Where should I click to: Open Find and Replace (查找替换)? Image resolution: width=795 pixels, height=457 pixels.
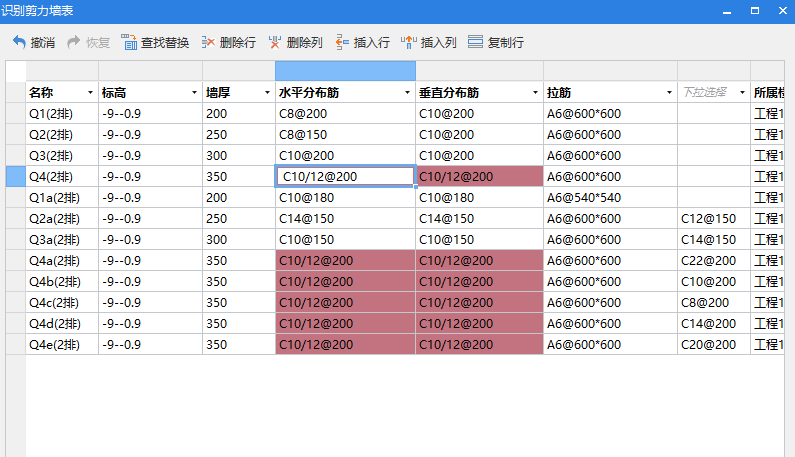pyautogui.click(x=155, y=42)
